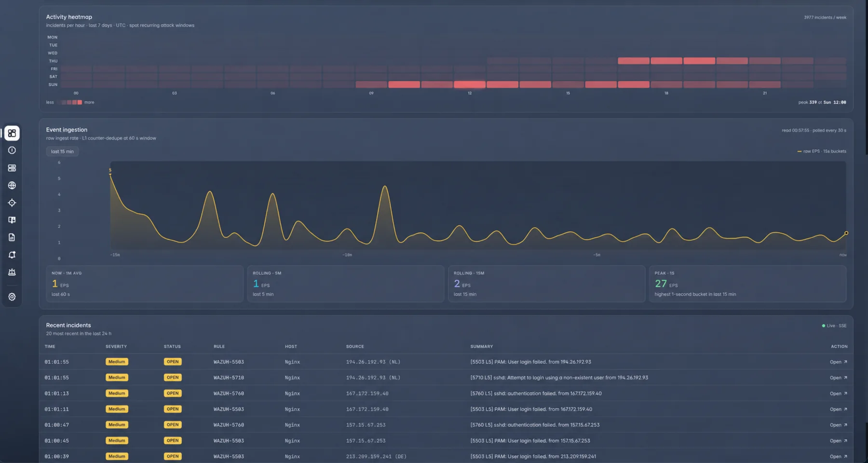Click the 'raw EPS · 15s buckets' chart legend
Screen dimensions: 868x463
(x=822, y=151)
